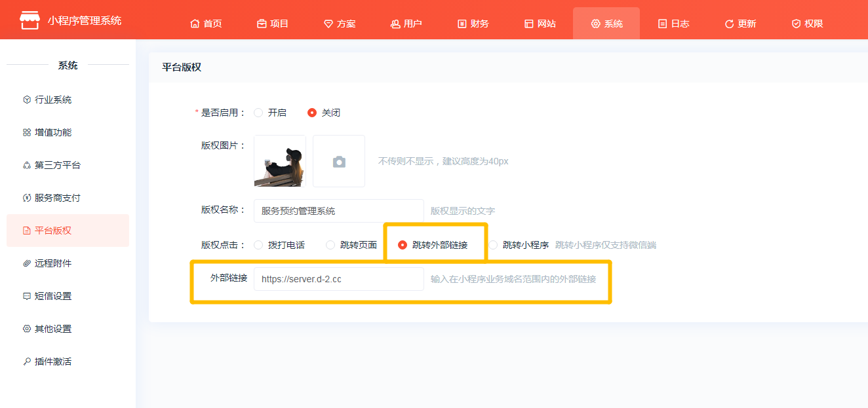
Task: Click the paperclip icon beside 远程附件
Action: coord(27,263)
